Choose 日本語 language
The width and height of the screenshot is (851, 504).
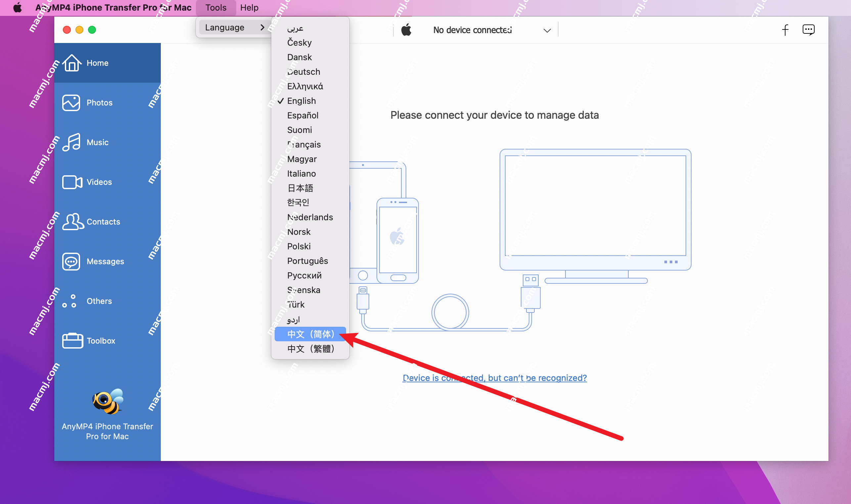click(x=310, y=188)
